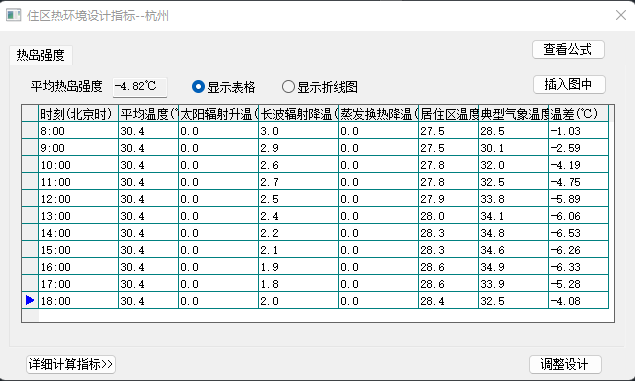This screenshot has width=635, height=381.
Task: Click the 温差 cell -6.06
Action: [x=579, y=216]
